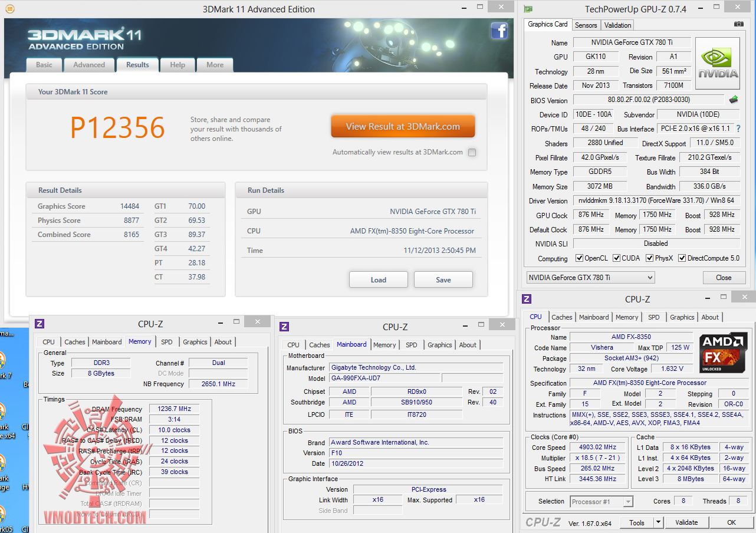756x533 pixels.
Task: Click the Tools button in CPU-Z
Action: click(637, 522)
